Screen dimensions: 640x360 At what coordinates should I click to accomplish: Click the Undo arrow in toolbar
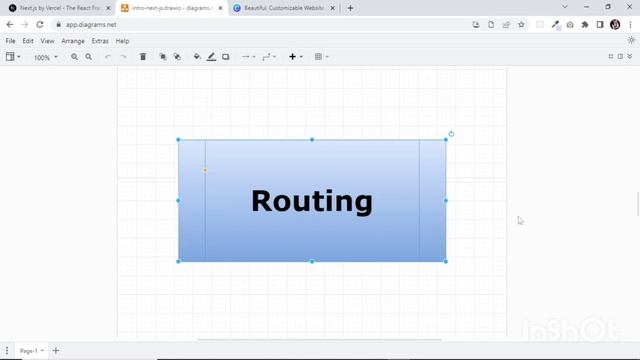click(x=108, y=57)
